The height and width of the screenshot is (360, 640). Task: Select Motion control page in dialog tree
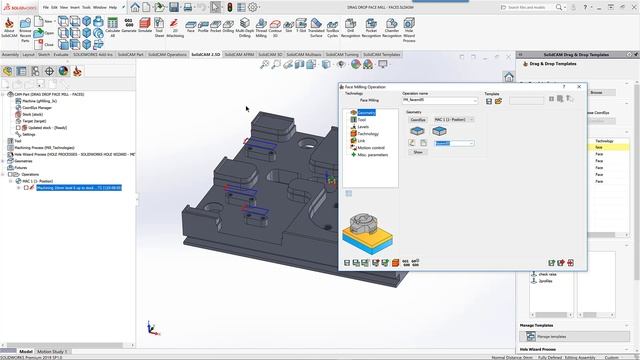(371, 148)
